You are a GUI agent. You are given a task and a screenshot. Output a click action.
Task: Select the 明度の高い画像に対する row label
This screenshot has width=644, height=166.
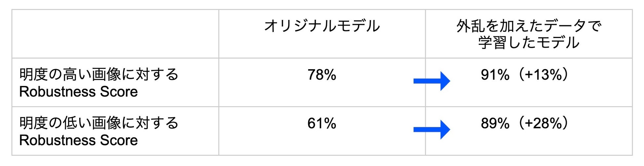(x=99, y=74)
